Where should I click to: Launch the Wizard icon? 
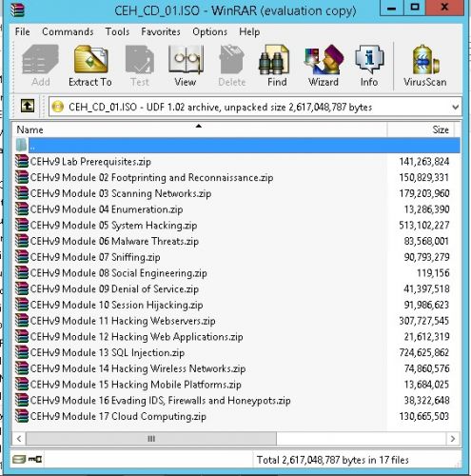[x=324, y=60]
